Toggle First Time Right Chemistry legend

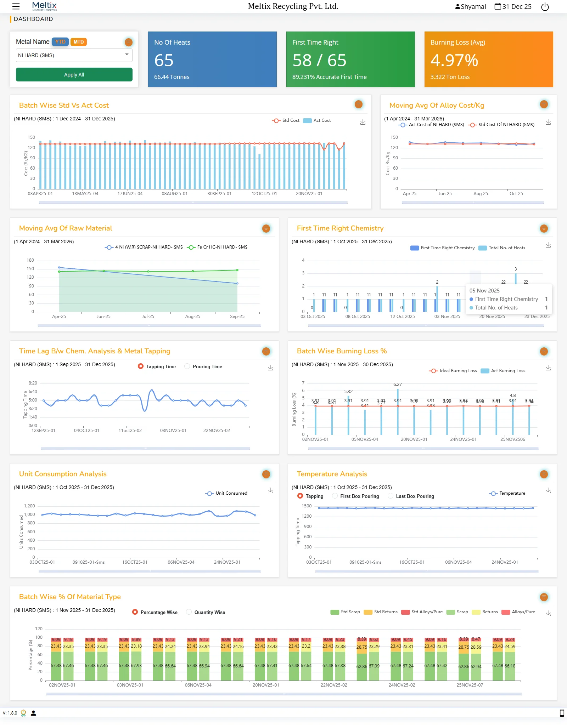coord(442,248)
